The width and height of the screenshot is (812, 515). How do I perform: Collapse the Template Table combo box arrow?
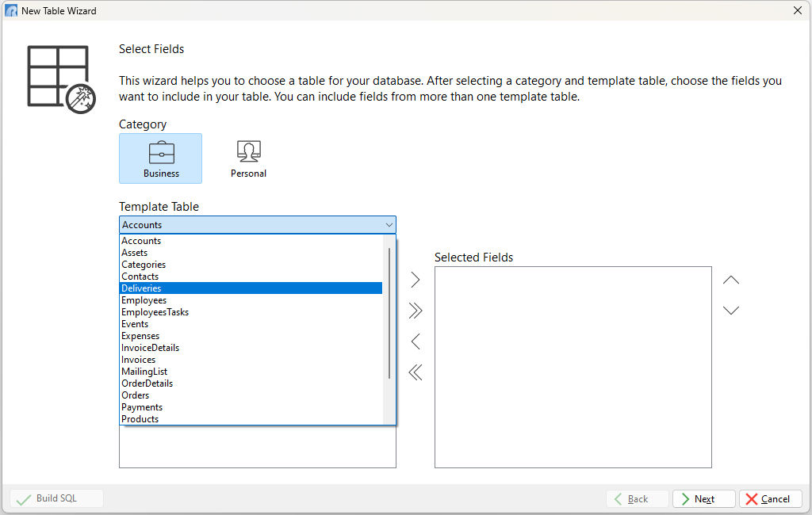click(389, 225)
